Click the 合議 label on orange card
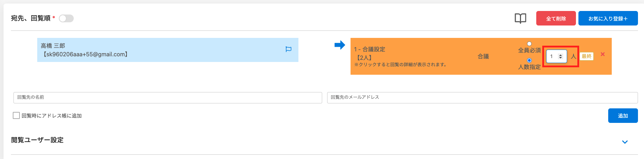 coord(483,56)
